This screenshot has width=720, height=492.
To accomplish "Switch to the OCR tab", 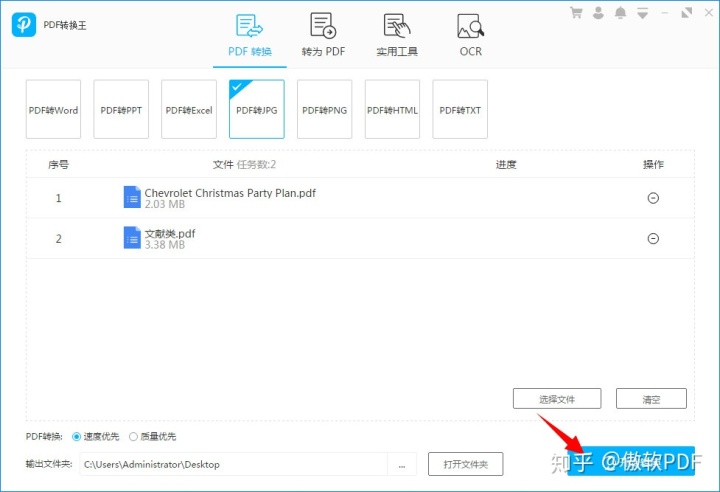I will (471, 36).
